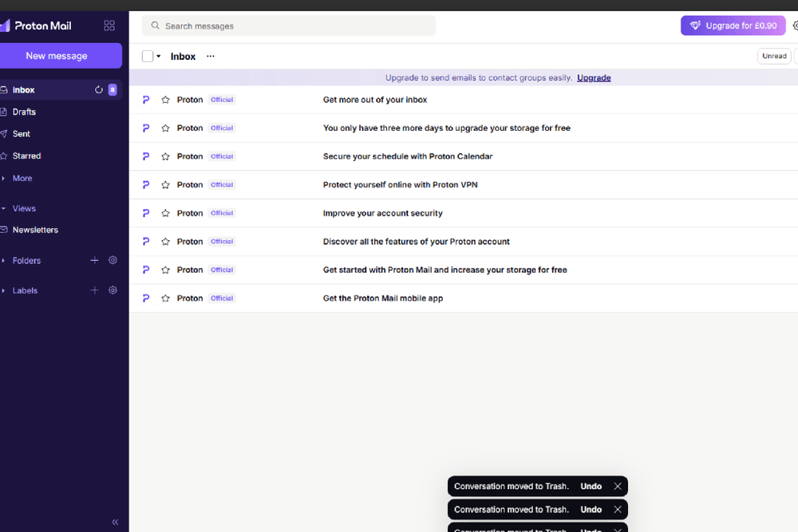Star 'Get the Proton Mail mobile app' email

coord(165,298)
